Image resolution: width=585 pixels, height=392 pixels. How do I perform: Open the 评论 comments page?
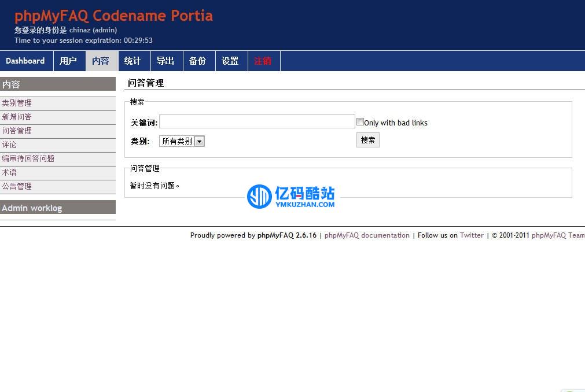click(x=9, y=145)
